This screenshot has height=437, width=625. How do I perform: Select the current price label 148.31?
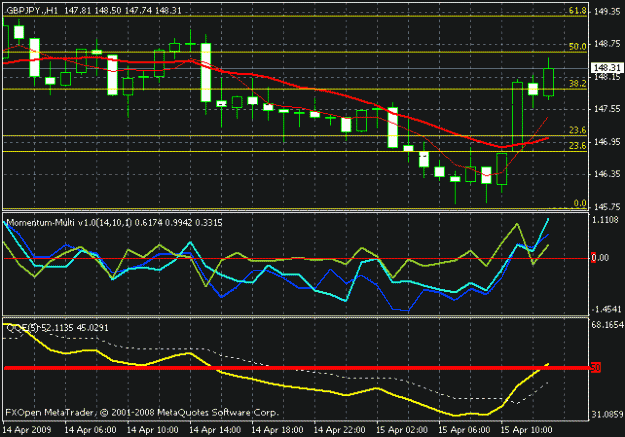(x=607, y=68)
